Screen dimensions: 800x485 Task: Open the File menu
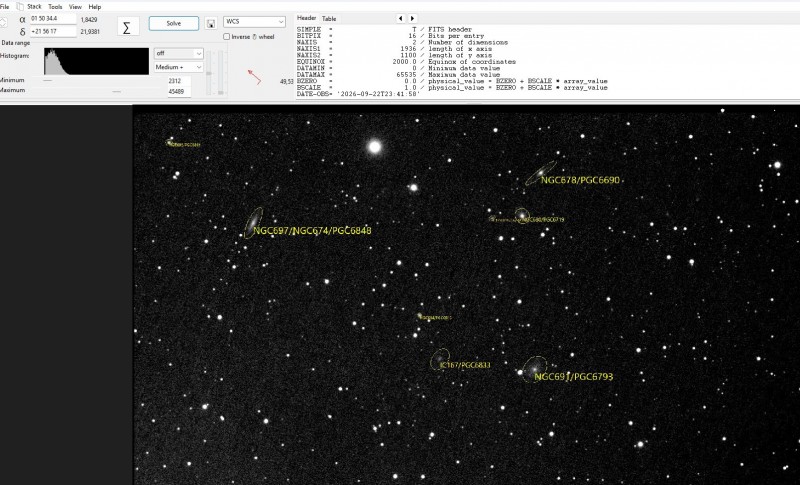(5, 7)
